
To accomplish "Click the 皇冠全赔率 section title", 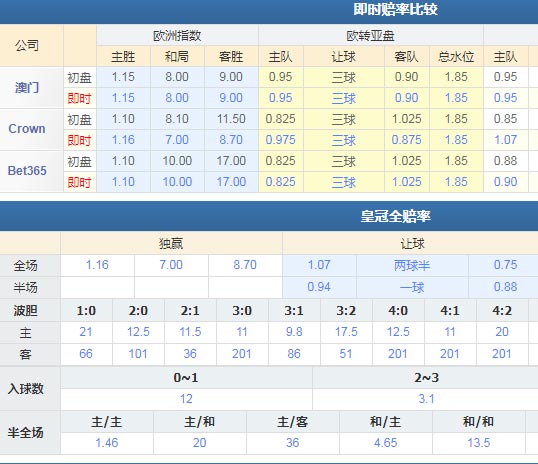I will tap(395, 216).
